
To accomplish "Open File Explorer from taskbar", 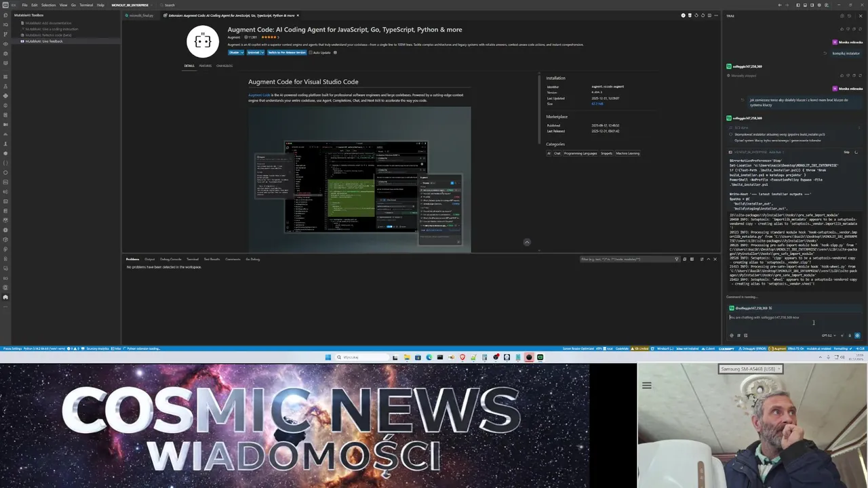I will pos(407,357).
